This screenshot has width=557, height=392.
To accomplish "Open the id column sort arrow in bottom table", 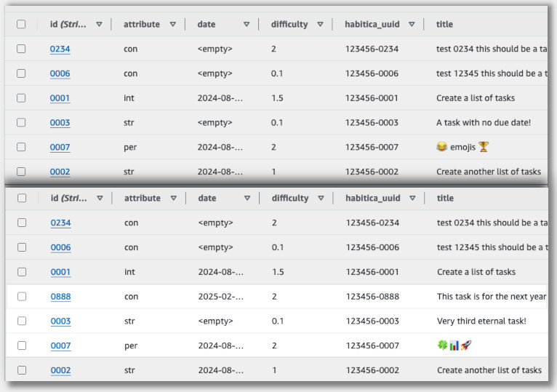I will point(100,198).
